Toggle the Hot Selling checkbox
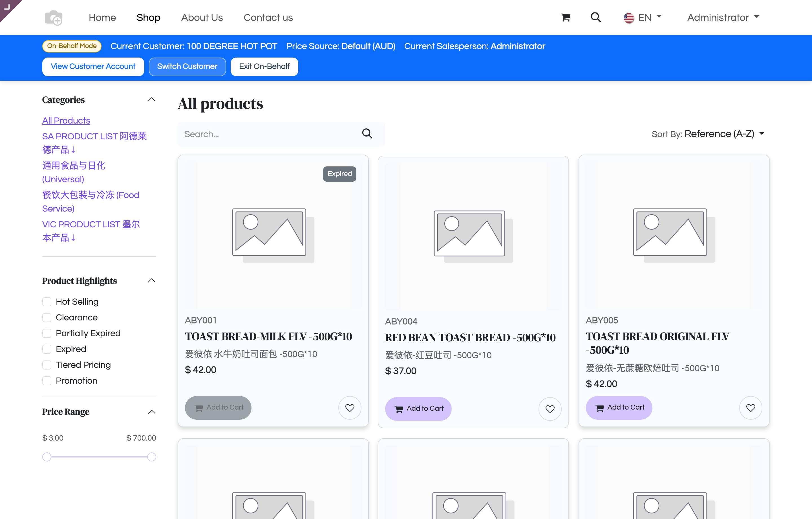This screenshot has height=519, width=812. (x=47, y=302)
